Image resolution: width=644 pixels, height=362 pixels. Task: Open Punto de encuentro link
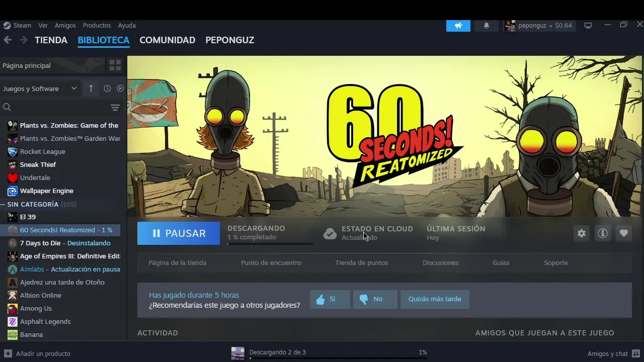(271, 262)
